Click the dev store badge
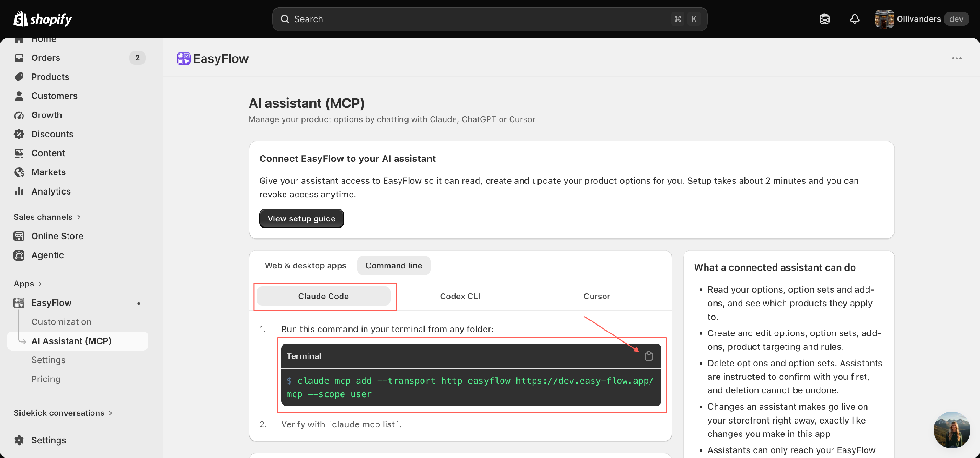 point(956,19)
